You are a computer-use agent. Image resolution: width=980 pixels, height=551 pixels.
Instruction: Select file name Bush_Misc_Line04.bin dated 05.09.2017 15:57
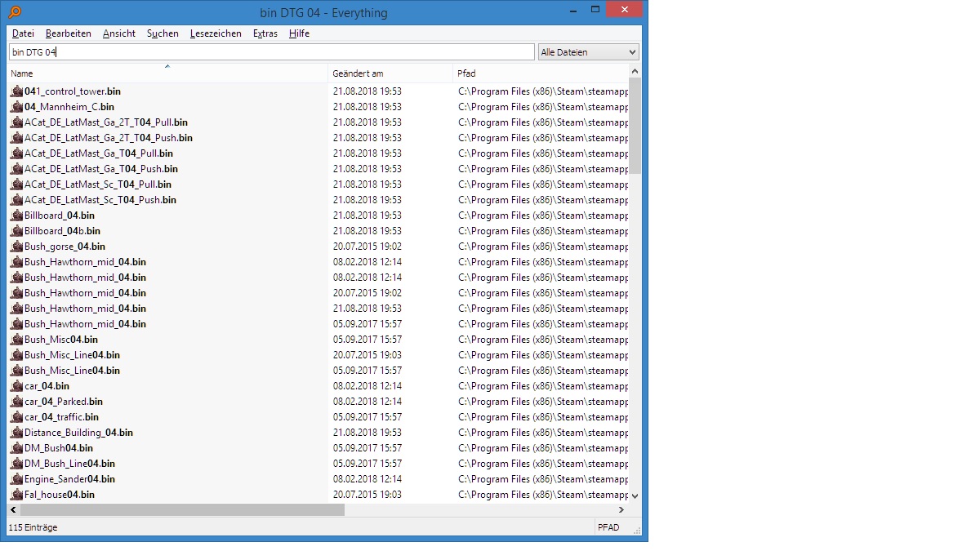coord(72,371)
